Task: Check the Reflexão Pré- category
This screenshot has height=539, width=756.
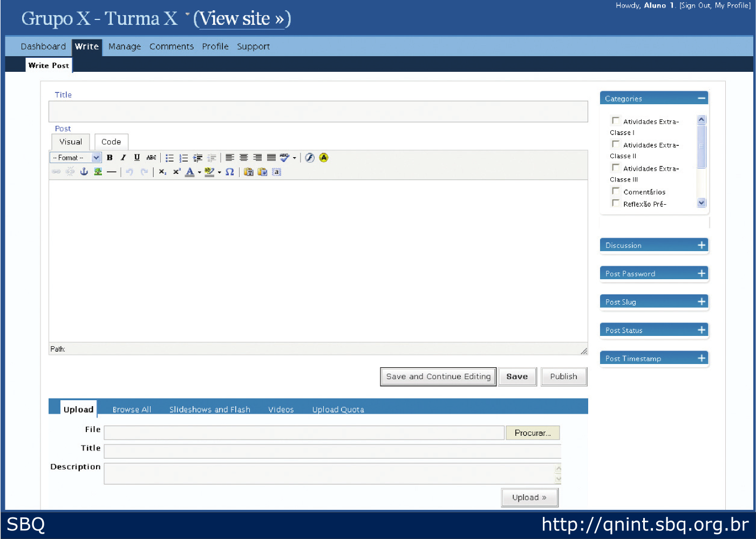Action: (615, 203)
